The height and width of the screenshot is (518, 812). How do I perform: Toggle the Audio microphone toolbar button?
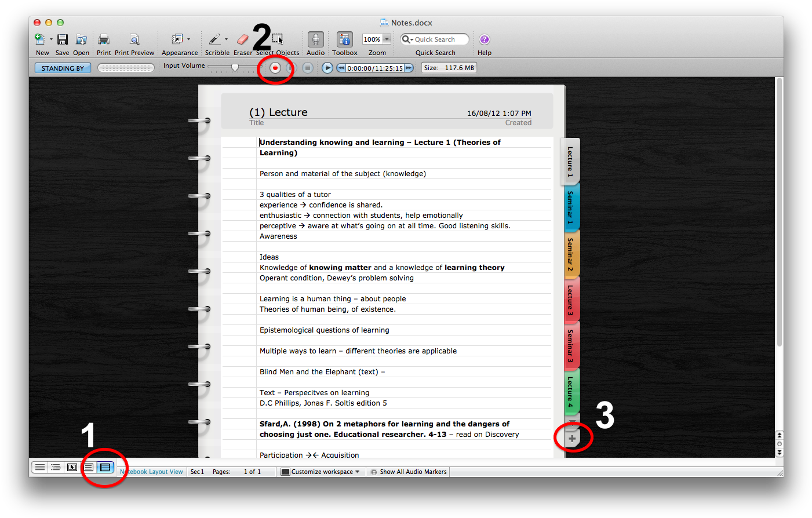click(x=315, y=39)
